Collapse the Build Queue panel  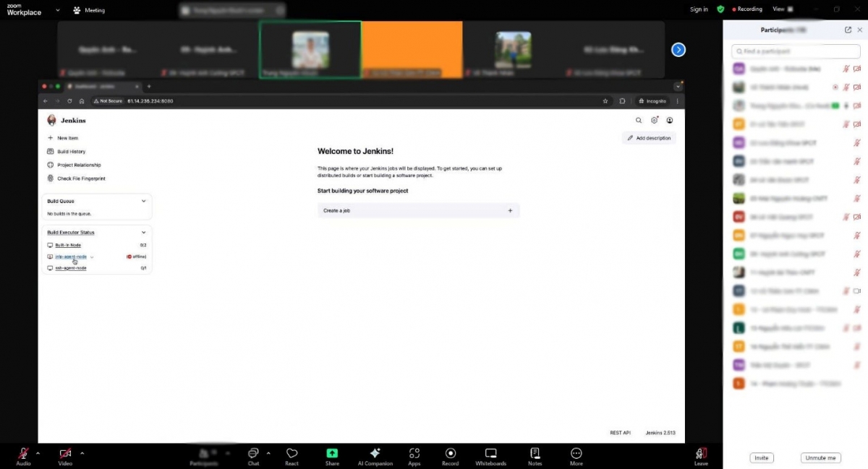pos(143,201)
